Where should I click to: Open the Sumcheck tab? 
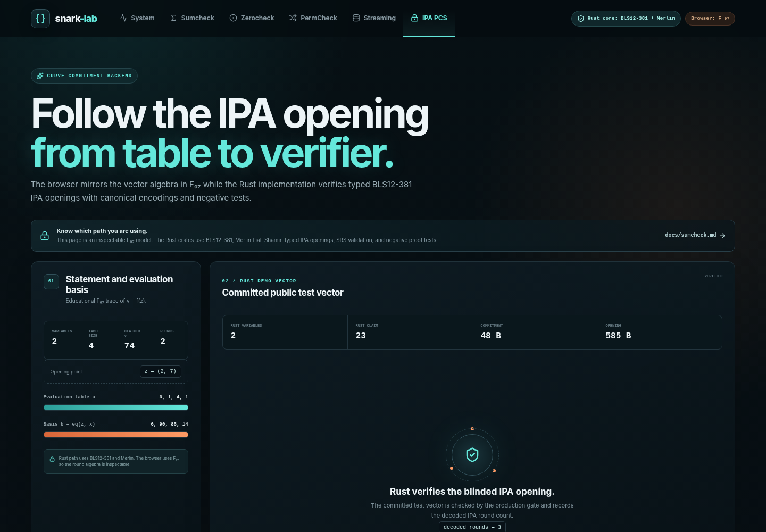192,18
